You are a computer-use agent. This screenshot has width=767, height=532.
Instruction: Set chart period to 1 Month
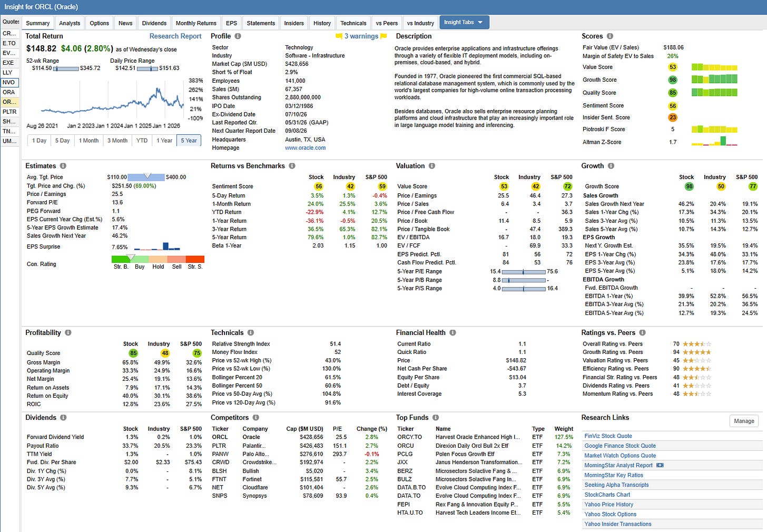[88, 141]
